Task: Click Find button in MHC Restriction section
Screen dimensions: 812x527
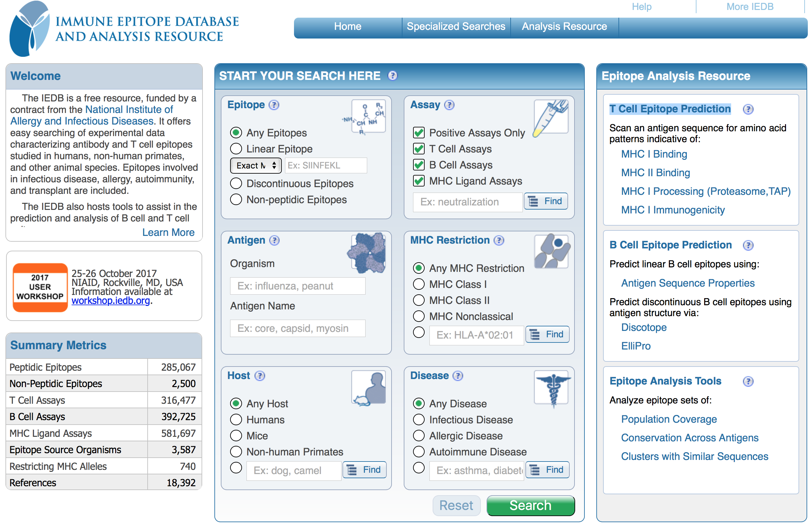Action: (x=547, y=334)
